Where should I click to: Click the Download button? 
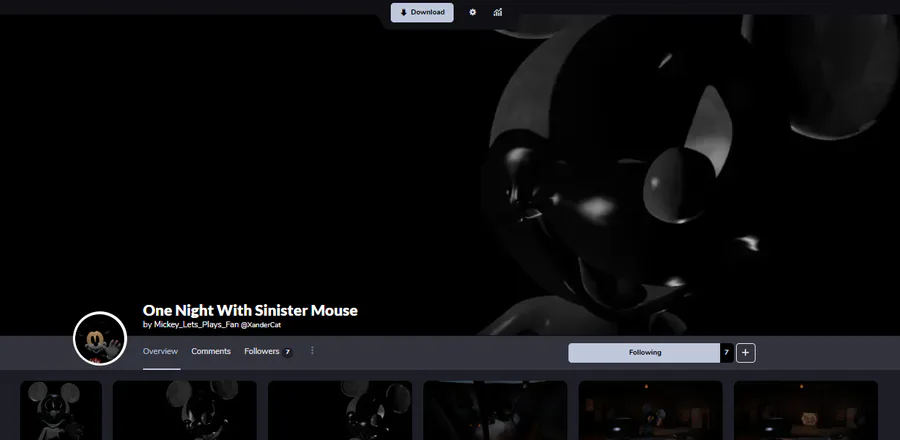pos(422,13)
